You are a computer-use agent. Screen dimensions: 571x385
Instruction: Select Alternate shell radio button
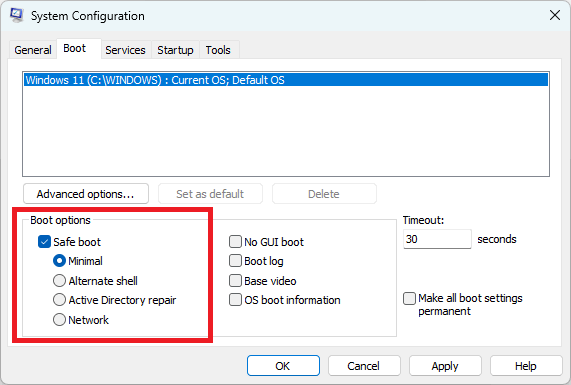[x=59, y=281]
